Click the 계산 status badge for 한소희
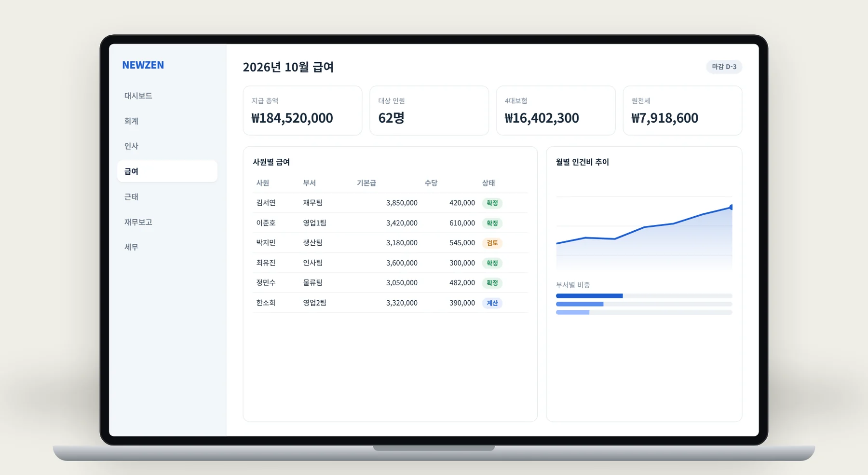This screenshot has height=475, width=868. coord(492,303)
